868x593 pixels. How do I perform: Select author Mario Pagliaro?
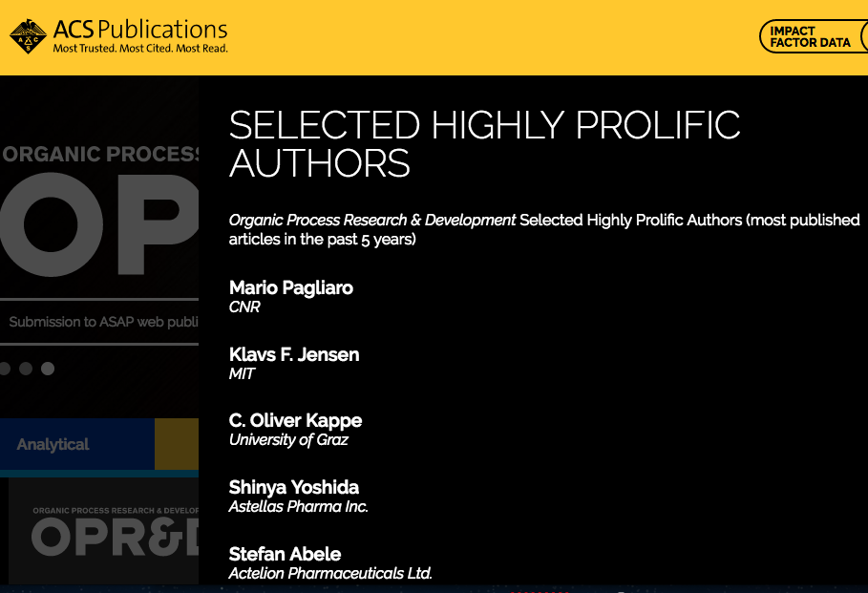[x=291, y=288]
